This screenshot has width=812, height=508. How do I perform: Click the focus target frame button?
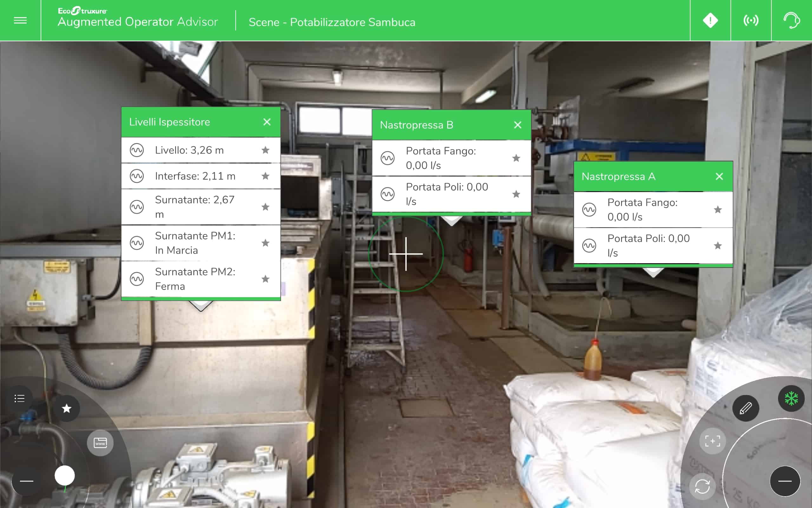pos(712,441)
